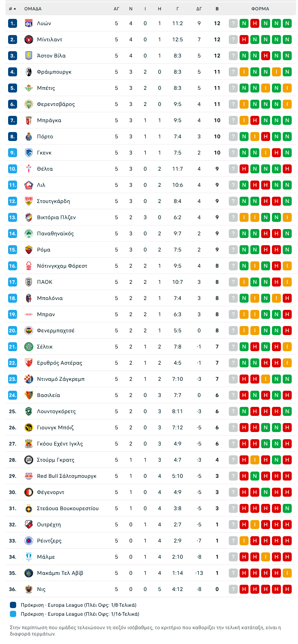Click the Roma team logo

coord(29,250)
